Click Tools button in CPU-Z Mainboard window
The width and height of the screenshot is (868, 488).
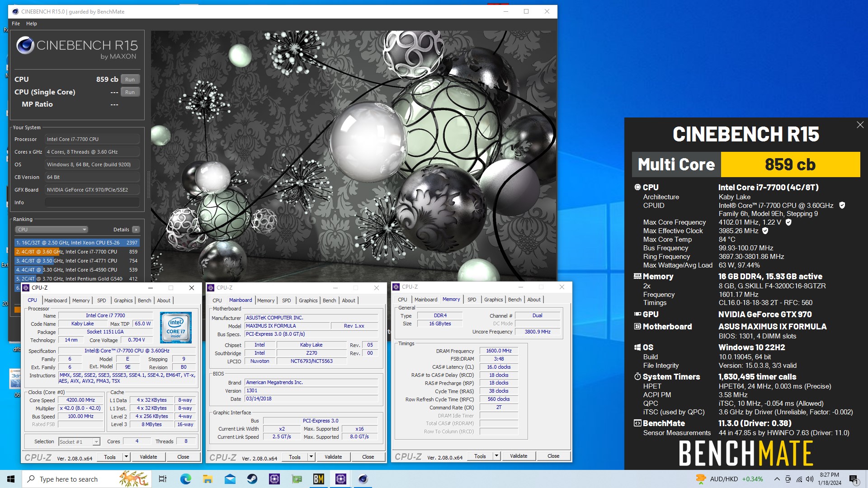[295, 457]
